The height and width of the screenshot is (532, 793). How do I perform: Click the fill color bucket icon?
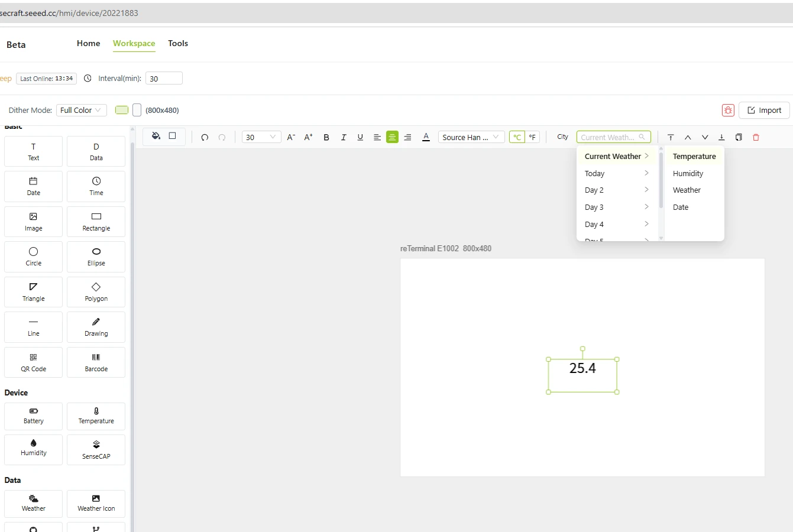coord(156,136)
